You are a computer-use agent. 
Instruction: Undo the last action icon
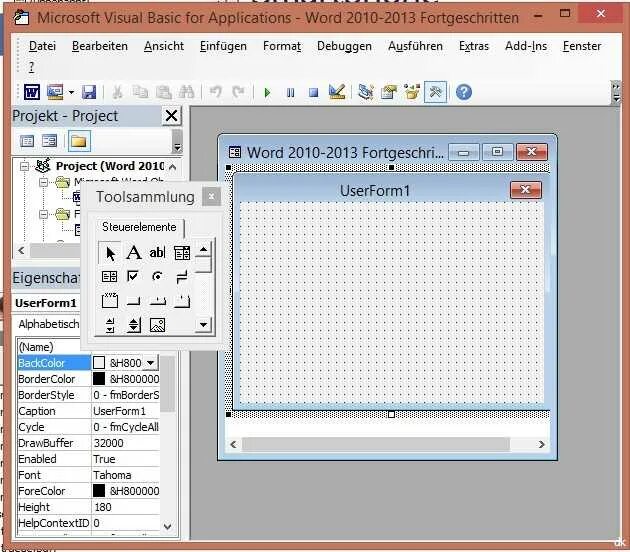215,92
